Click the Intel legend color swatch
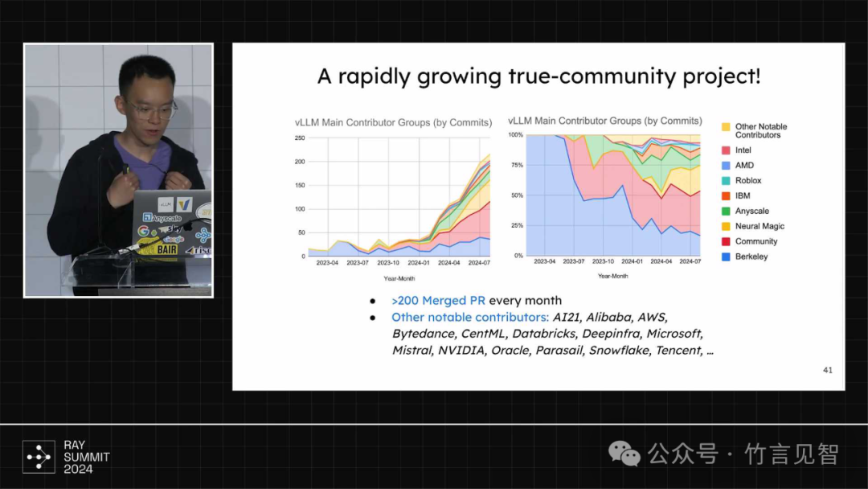Viewport: 868px width, 489px height. tap(726, 150)
